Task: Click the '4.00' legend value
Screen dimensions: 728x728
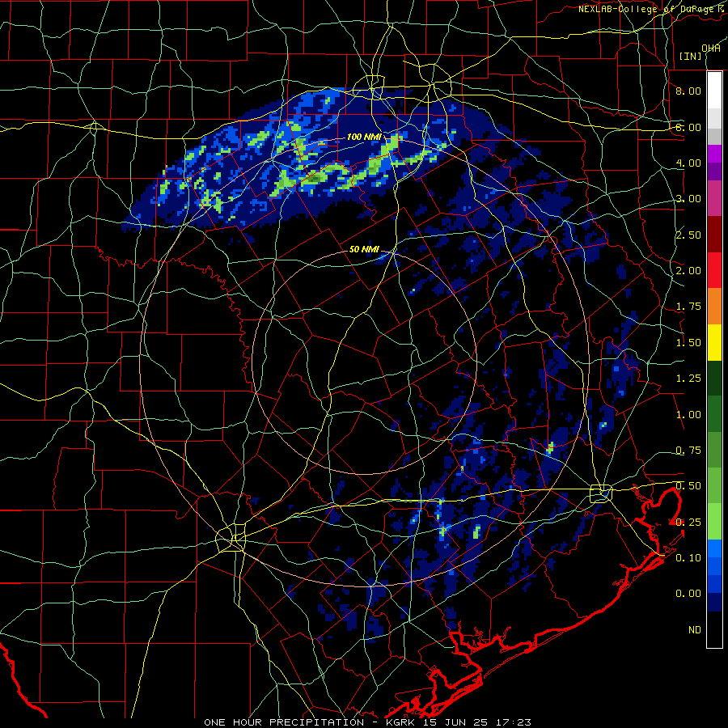Action: coord(688,163)
